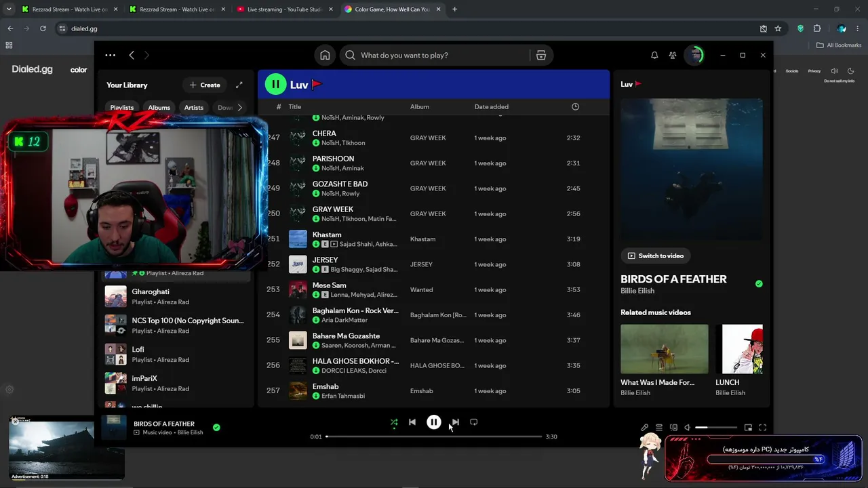Toggle shuffle in the player bar

click(394, 422)
